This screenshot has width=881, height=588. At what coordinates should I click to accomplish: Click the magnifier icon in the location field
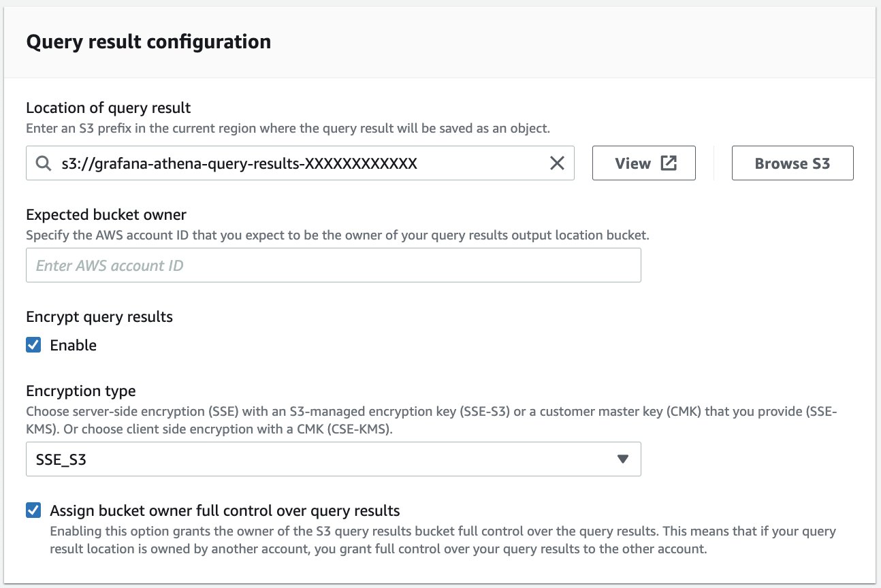43,163
